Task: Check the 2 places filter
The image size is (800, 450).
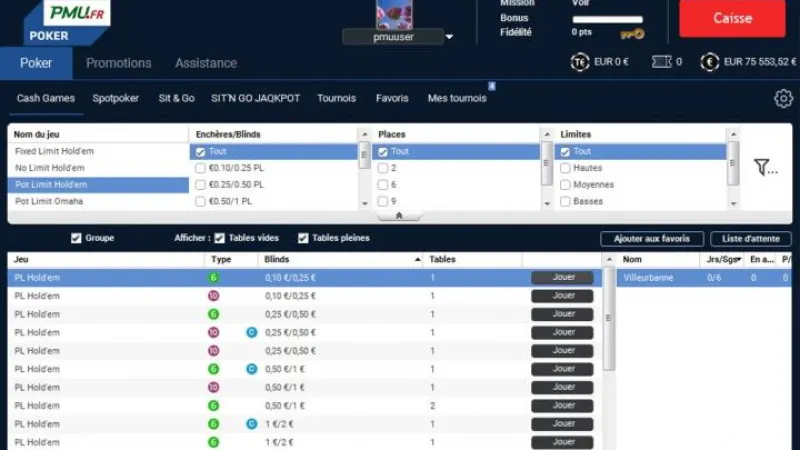Action: [x=383, y=168]
